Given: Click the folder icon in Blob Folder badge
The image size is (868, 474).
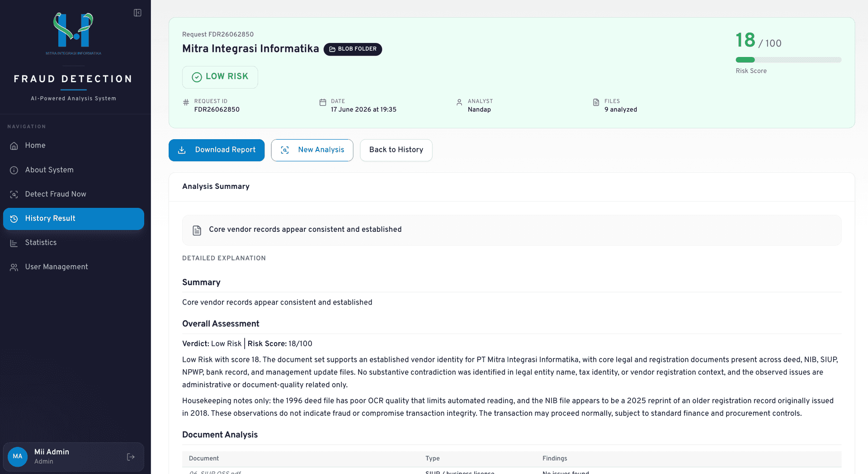Looking at the screenshot, I should 332,49.
